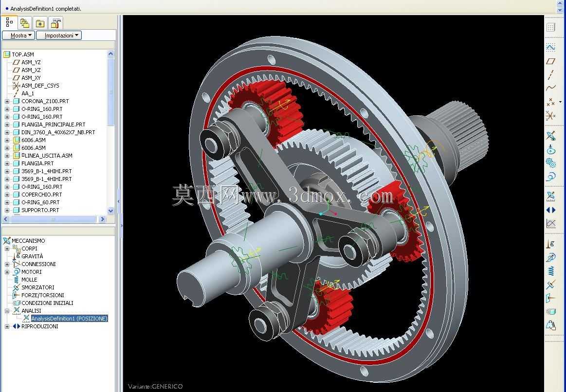Expand the COPERCHIO.PRT node
The width and height of the screenshot is (566, 392).
click(7, 195)
